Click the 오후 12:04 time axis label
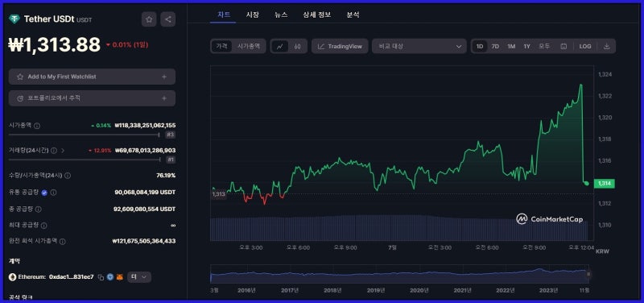Image resolution: width=644 pixels, height=303 pixels. (x=581, y=247)
